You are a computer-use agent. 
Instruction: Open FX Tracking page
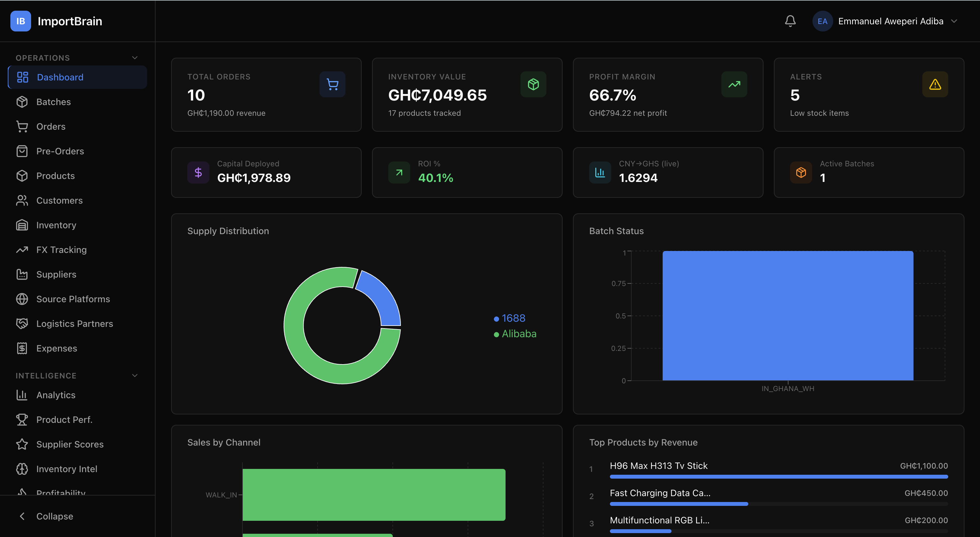[x=77, y=250]
